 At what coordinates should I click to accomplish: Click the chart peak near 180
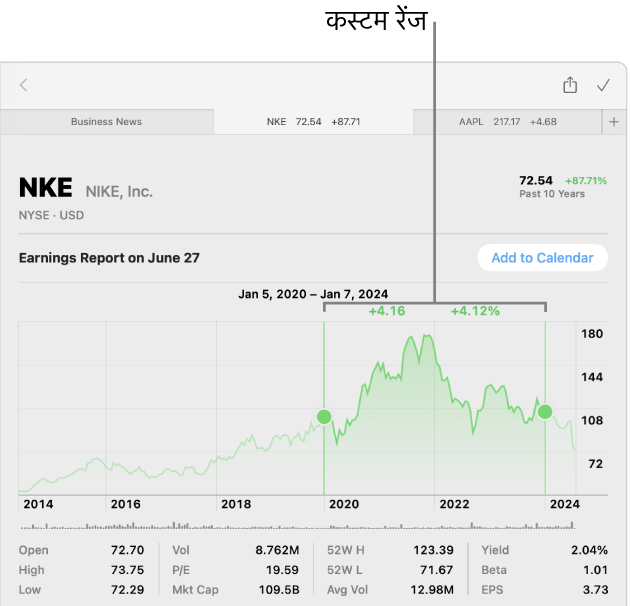[x=427, y=336]
